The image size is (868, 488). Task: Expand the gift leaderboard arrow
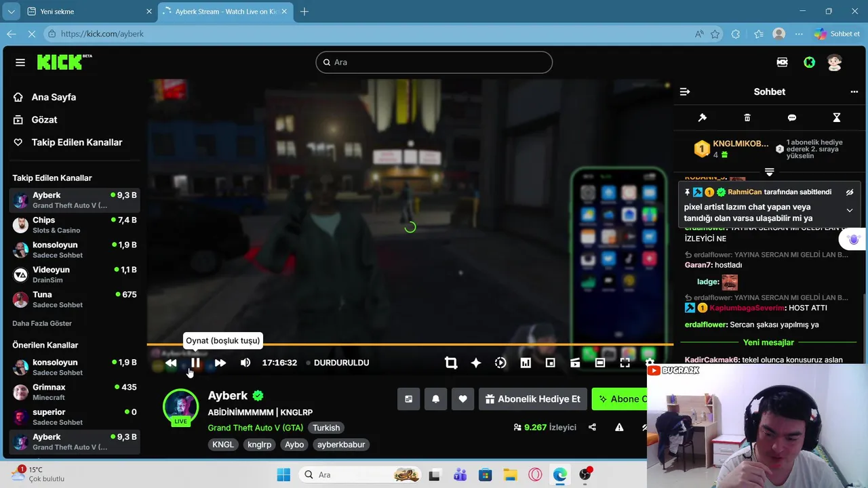[770, 172]
